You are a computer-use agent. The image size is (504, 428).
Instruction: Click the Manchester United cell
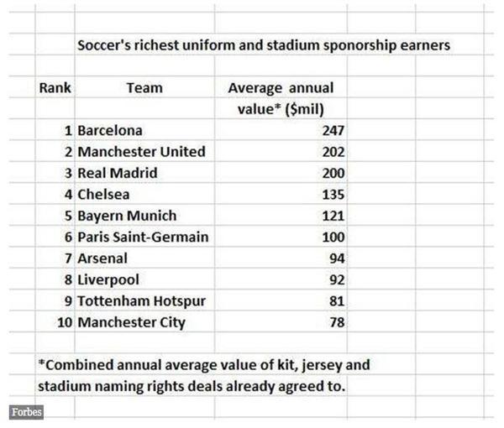click(141, 152)
